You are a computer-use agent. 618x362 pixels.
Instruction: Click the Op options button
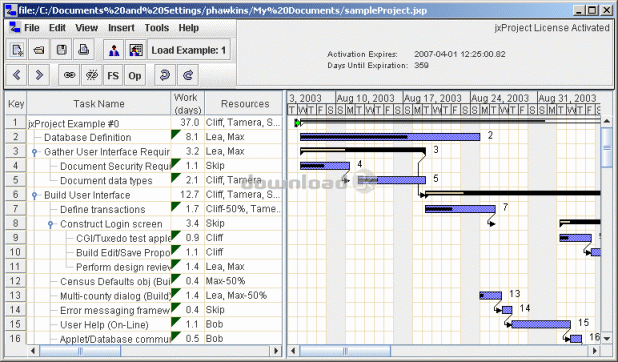[135, 75]
